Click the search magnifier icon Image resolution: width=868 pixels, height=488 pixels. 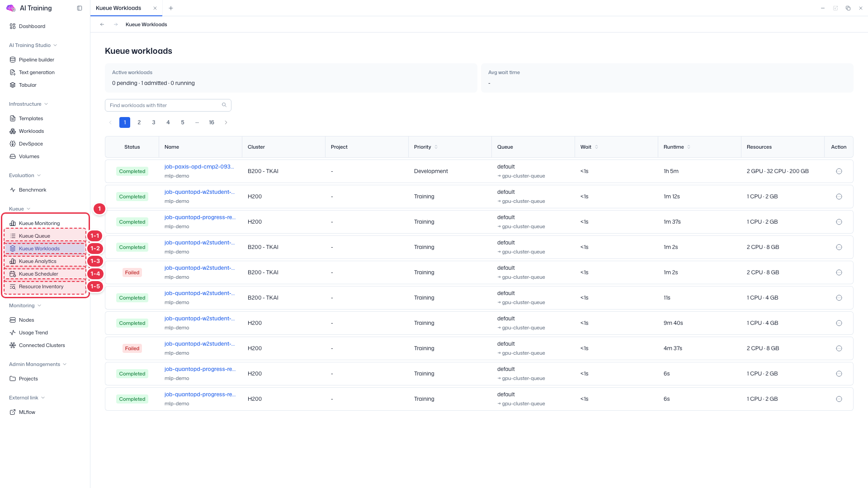click(x=224, y=105)
